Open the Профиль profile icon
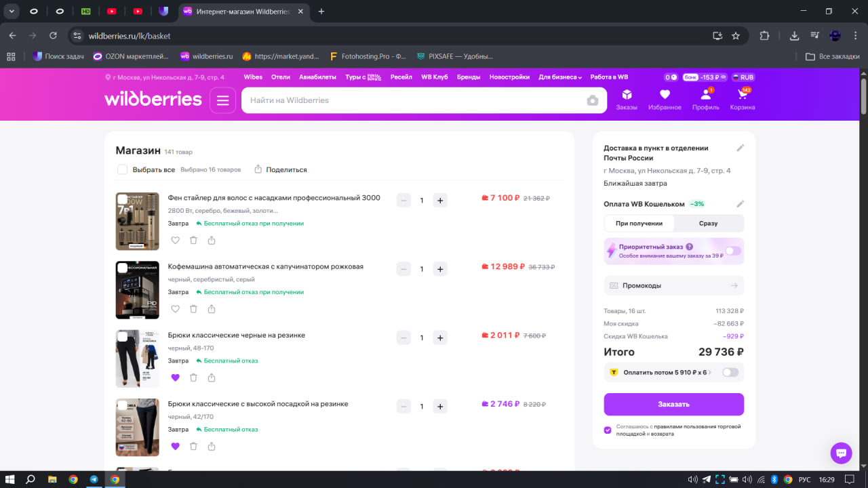This screenshot has width=868, height=488. click(705, 100)
